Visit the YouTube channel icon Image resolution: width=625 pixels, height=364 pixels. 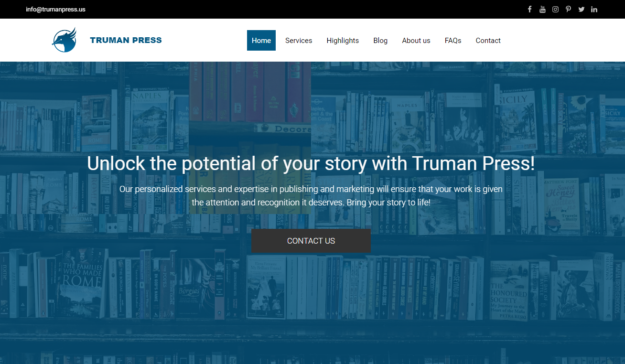542,9
